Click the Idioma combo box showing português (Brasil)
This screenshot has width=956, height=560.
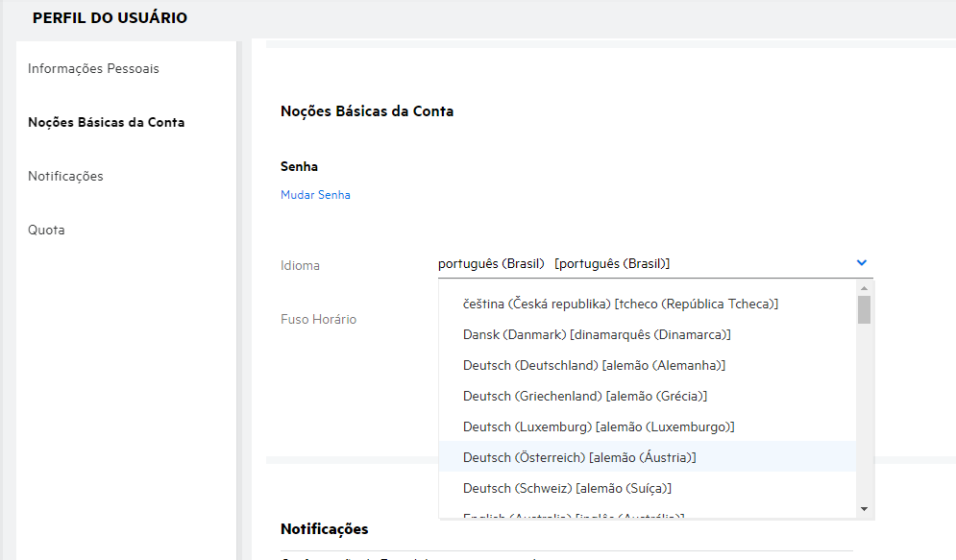point(644,263)
